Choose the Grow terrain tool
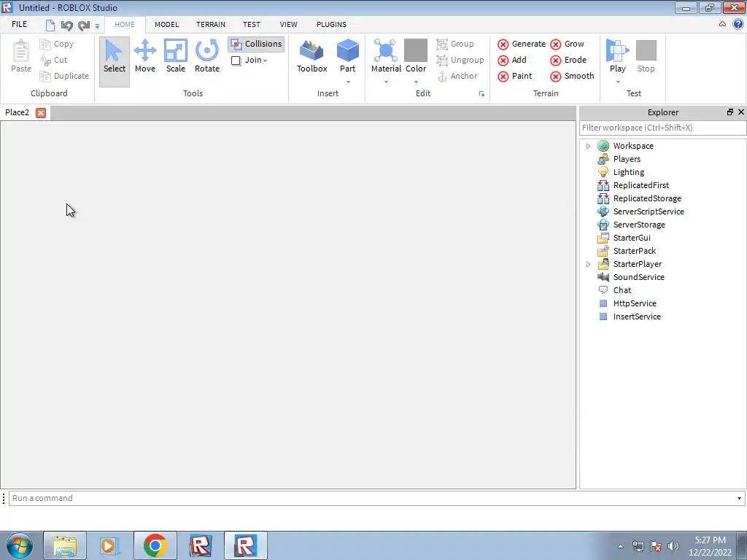This screenshot has width=747, height=560. pyautogui.click(x=567, y=44)
